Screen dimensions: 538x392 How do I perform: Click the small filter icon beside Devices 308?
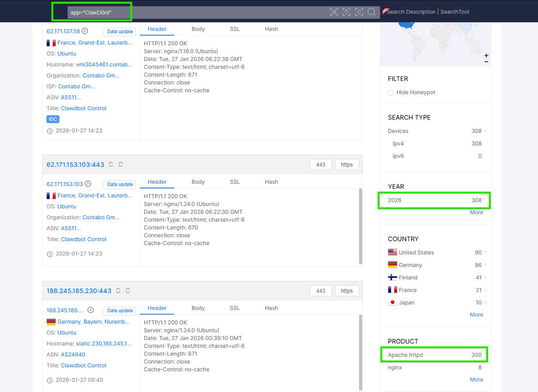tap(485, 131)
